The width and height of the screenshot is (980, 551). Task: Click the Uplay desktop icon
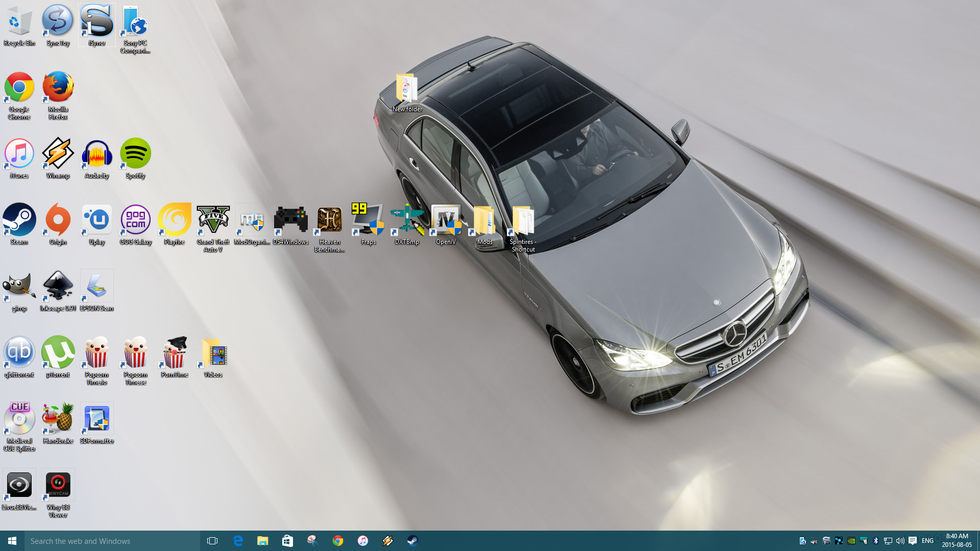[x=97, y=224]
